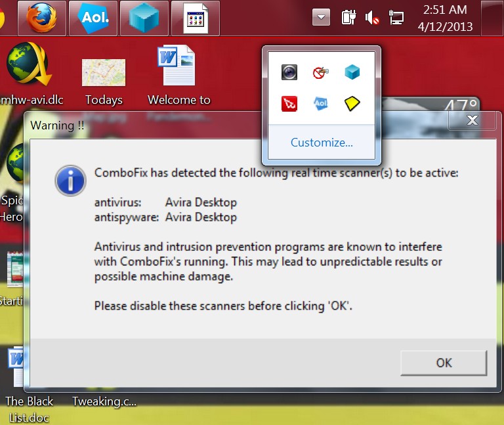Image resolution: width=504 pixels, height=425 pixels.
Task: Click the Tweaking.c... desktop icon label
Action: (104, 401)
